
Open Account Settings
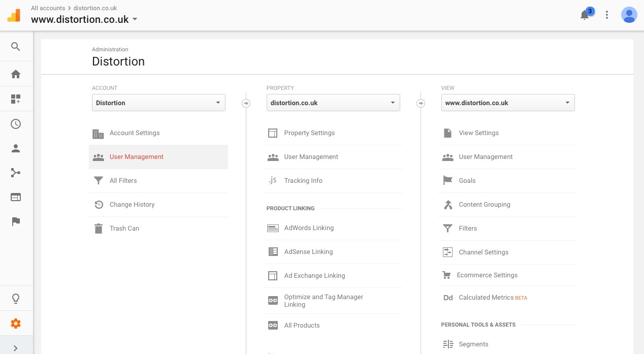click(135, 133)
